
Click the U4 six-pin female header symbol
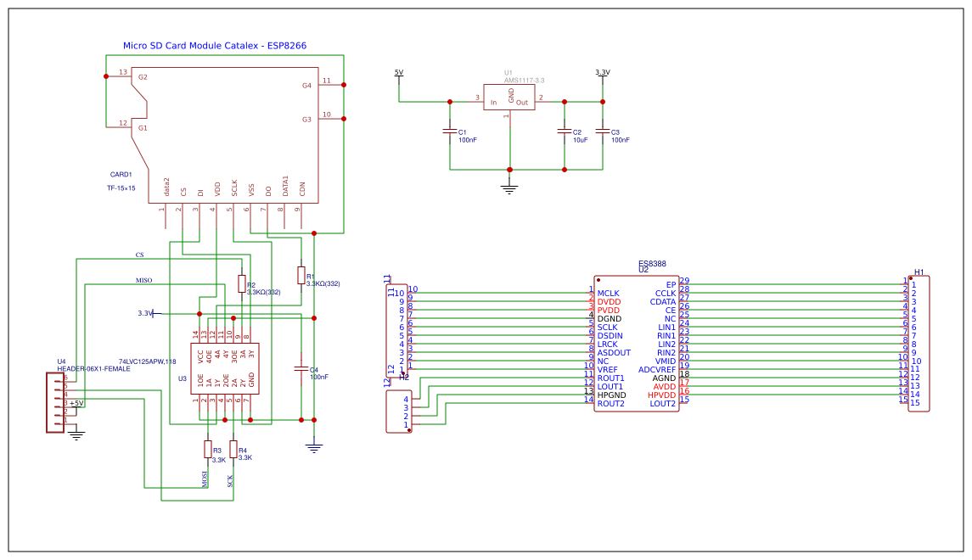coord(55,403)
